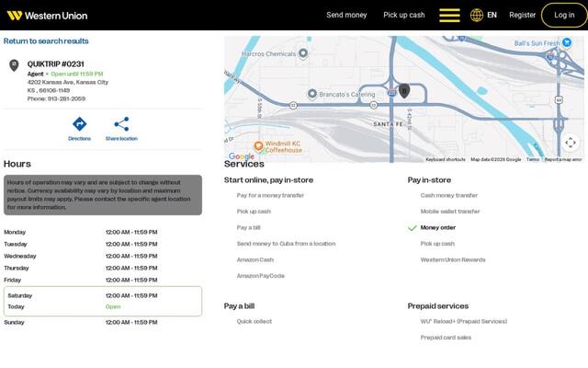The image size is (588, 368).
Task: Click the Google logo on the map
Action: (242, 156)
